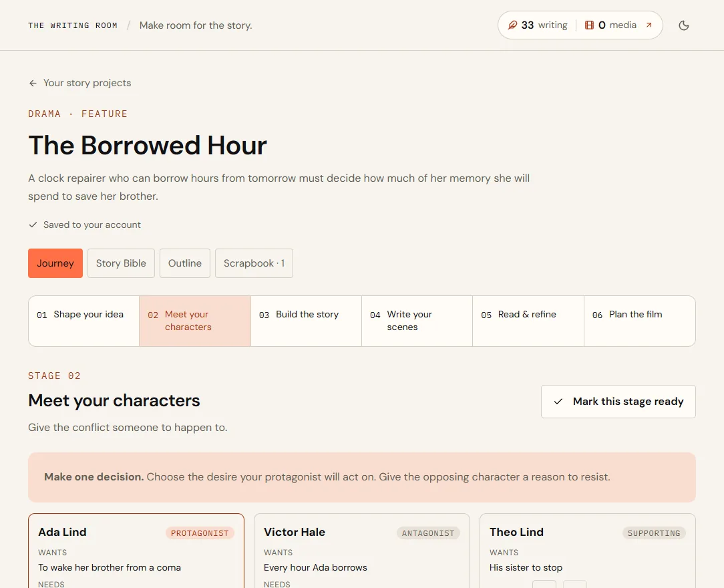Open the Scrapbook tab
Viewport: 724px width, 588px height.
coord(254,263)
